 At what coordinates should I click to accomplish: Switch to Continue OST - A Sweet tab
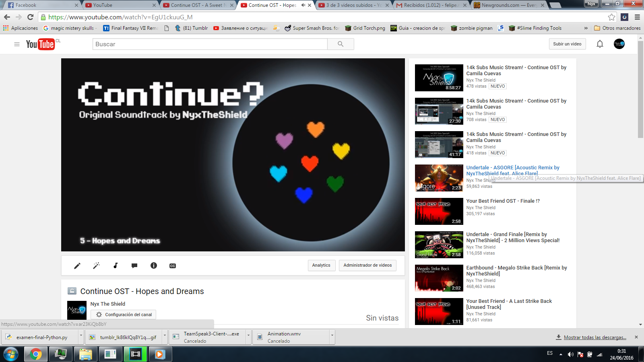click(197, 5)
